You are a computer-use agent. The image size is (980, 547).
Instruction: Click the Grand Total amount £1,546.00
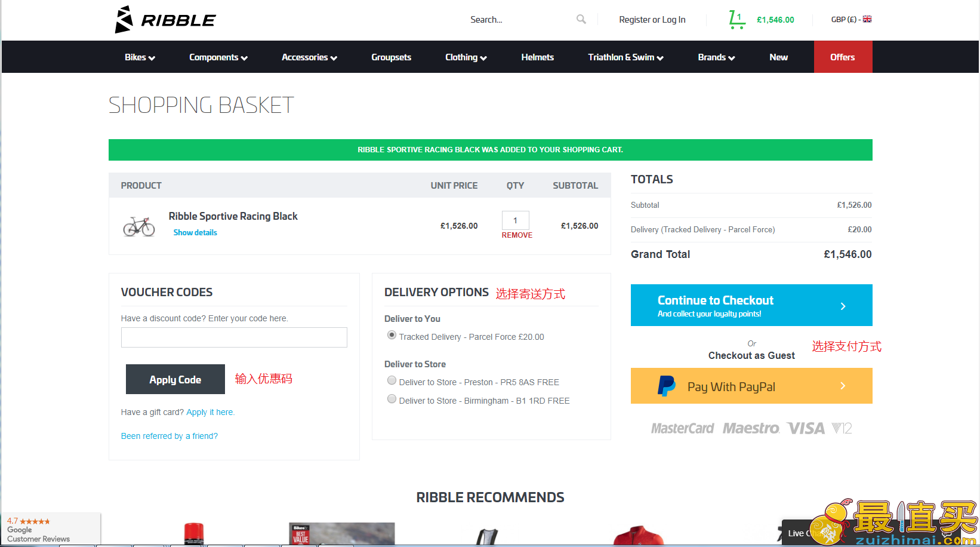point(848,254)
